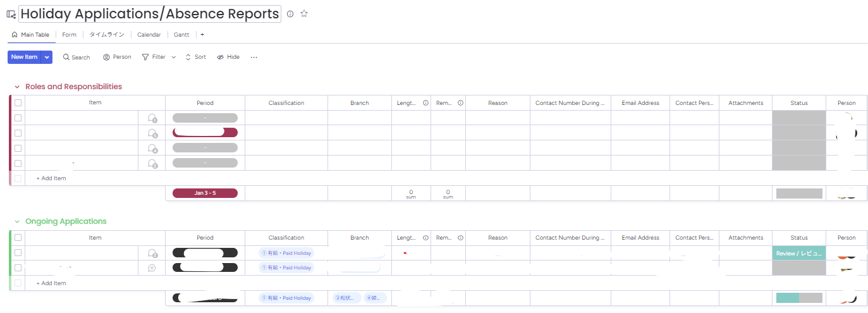Star the board as favorite
The width and height of the screenshot is (868, 313).
click(304, 13)
